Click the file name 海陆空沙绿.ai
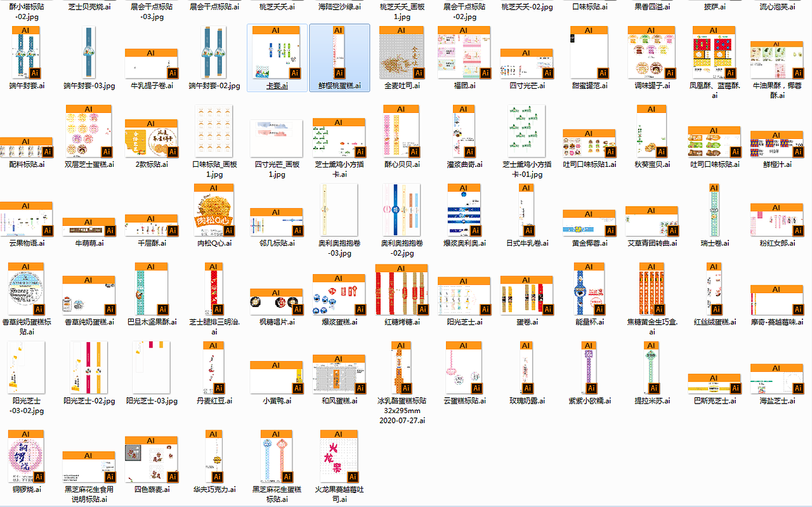The height and width of the screenshot is (507, 812). point(339,6)
